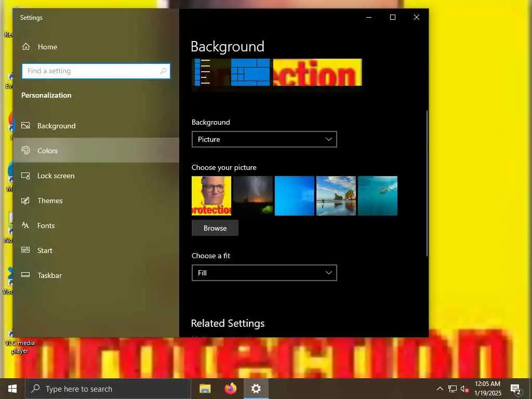This screenshot has height=399, width=532.
Task: Click the Browse button
Action: 215,228
